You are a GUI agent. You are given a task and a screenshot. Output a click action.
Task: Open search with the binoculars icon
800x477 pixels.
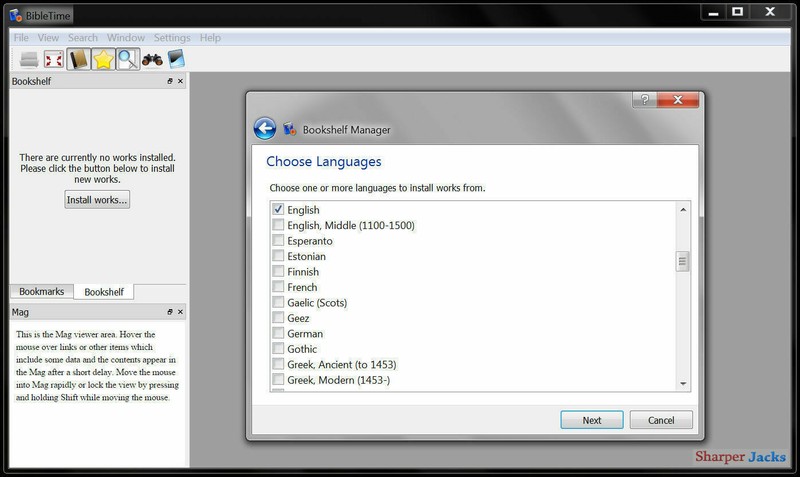152,60
